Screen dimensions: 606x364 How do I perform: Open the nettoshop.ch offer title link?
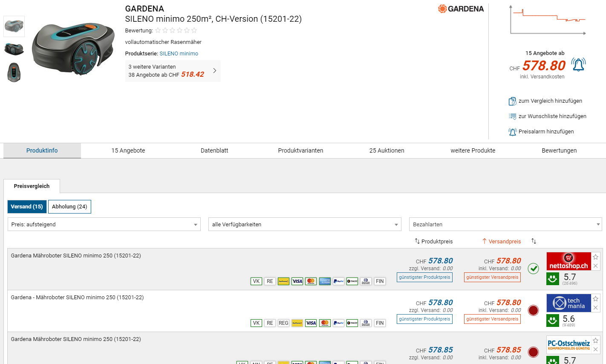(x=76, y=256)
